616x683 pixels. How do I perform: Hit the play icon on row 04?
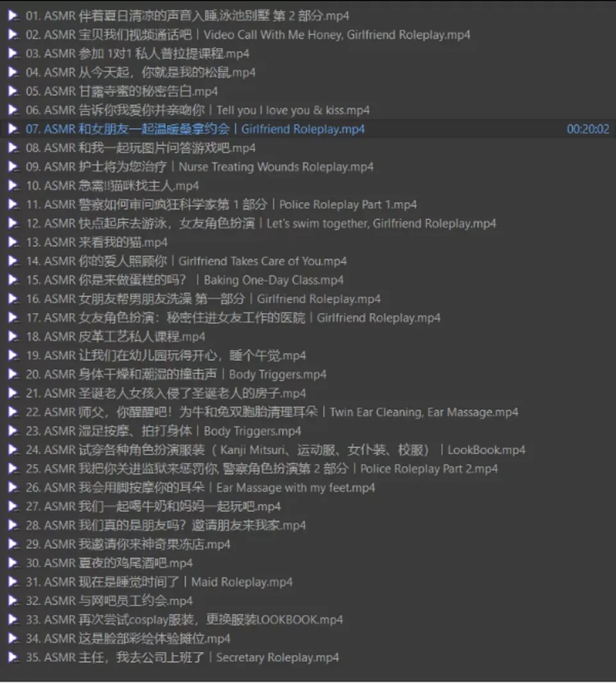click(x=14, y=73)
